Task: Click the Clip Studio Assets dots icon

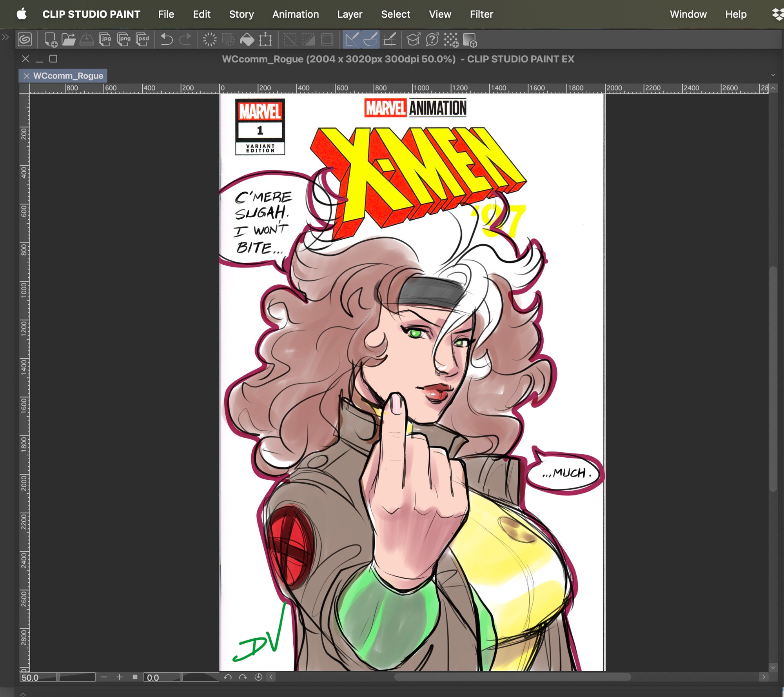Action: tap(451, 40)
